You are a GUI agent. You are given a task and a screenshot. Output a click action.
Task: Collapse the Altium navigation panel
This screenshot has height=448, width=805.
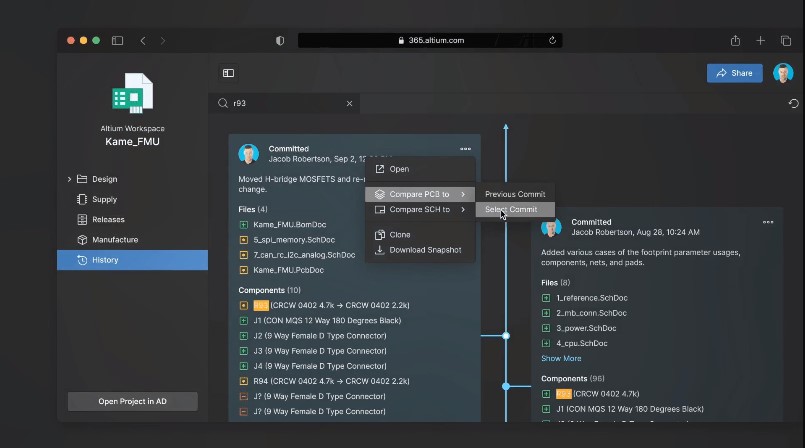(x=228, y=73)
